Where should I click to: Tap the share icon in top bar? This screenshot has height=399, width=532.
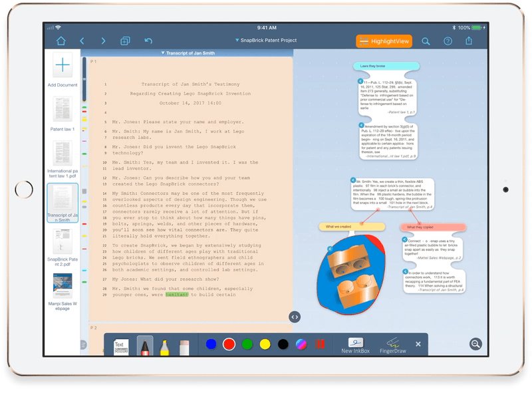(469, 41)
